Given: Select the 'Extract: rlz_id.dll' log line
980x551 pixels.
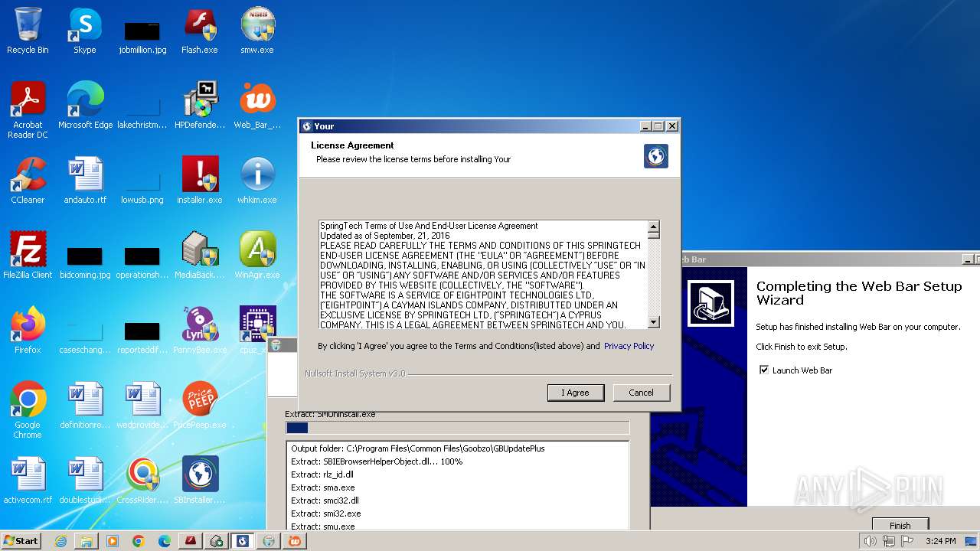Looking at the screenshot, I should tap(322, 474).
